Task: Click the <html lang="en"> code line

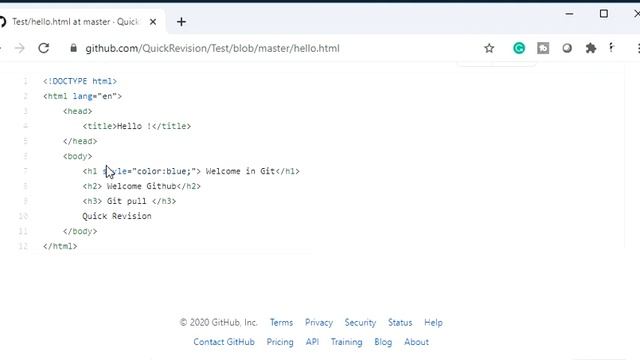Action: (x=82, y=96)
